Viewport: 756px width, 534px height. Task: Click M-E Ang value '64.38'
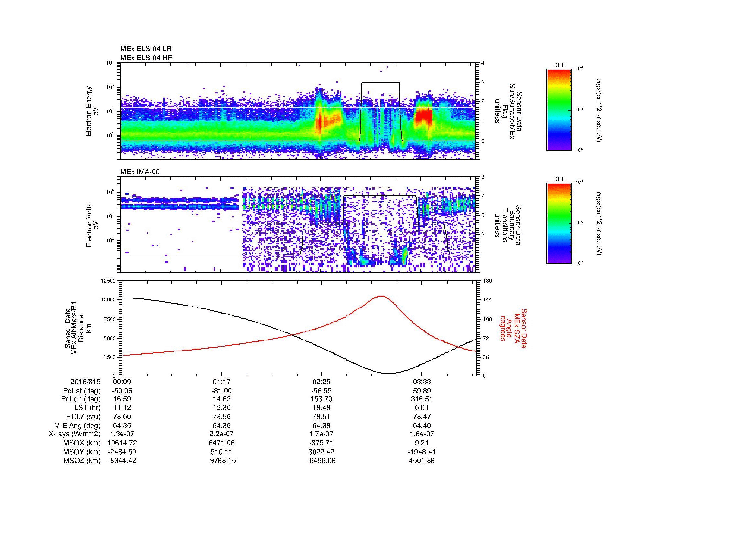[x=321, y=425]
